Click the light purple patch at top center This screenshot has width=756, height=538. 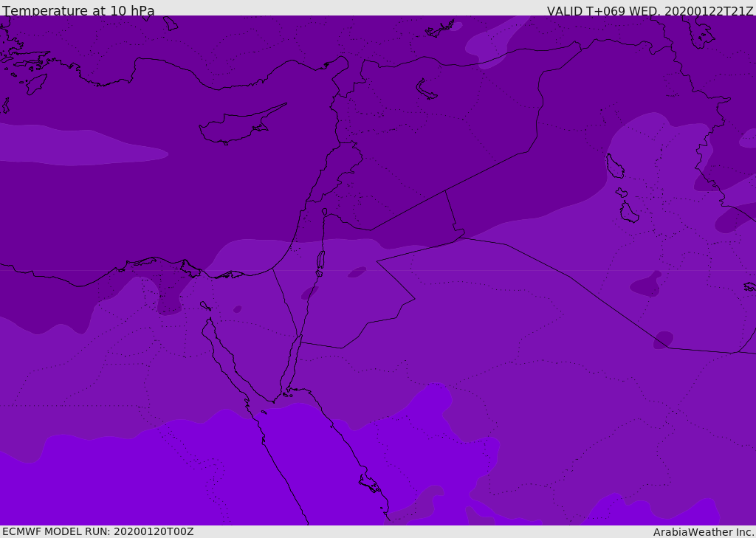click(x=491, y=44)
